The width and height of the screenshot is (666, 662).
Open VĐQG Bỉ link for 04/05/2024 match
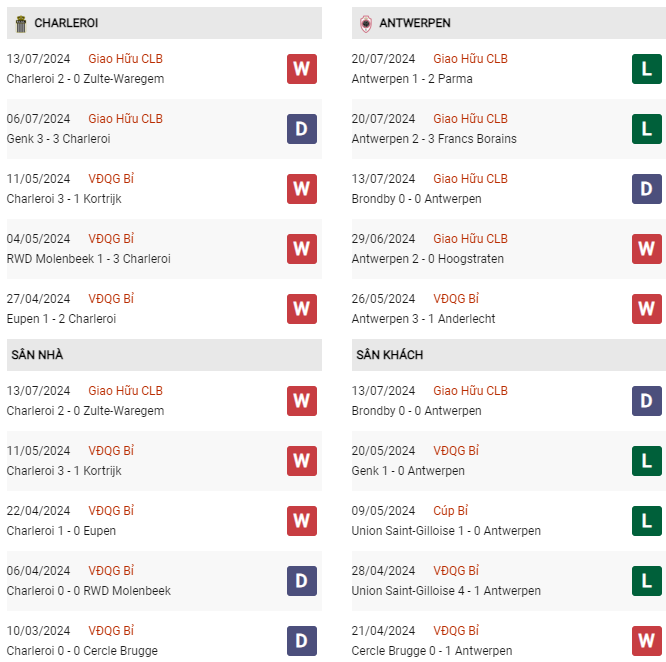[x=111, y=239]
